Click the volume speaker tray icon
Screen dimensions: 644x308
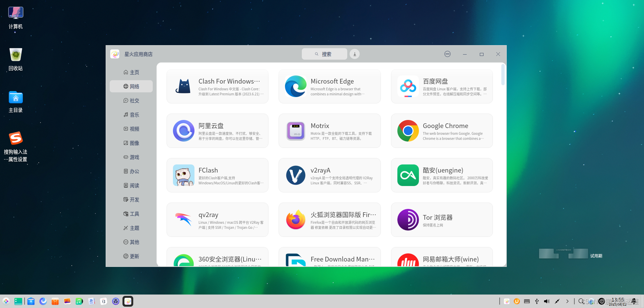(x=547, y=301)
